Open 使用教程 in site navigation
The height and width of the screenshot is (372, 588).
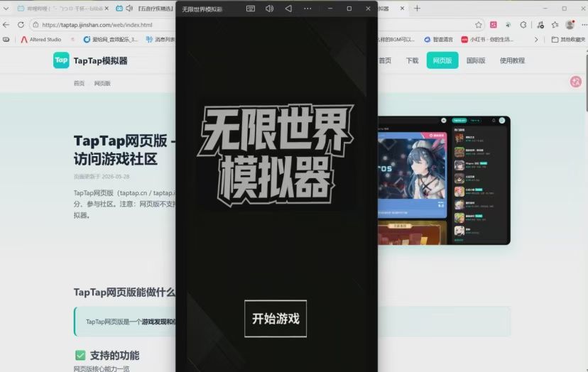[512, 60]
